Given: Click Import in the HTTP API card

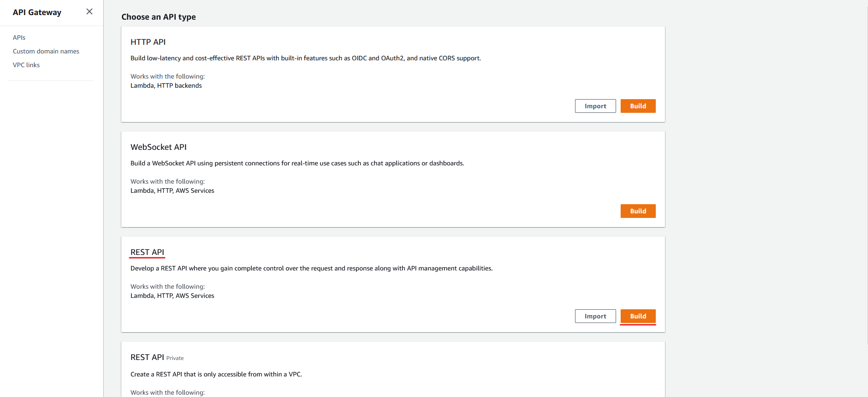Looking at the screenshot, I should click(x=596, y=106).
